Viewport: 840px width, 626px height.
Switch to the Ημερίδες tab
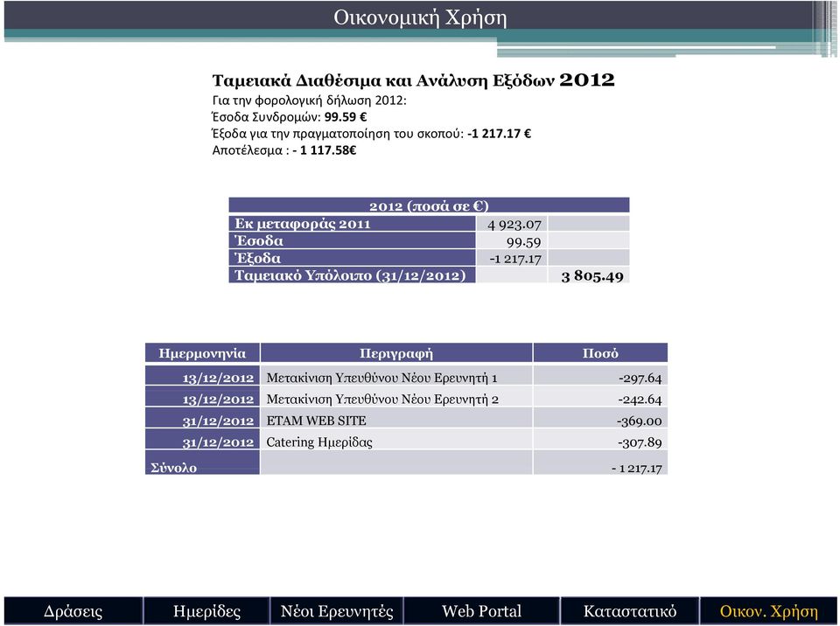click(206, 611)
